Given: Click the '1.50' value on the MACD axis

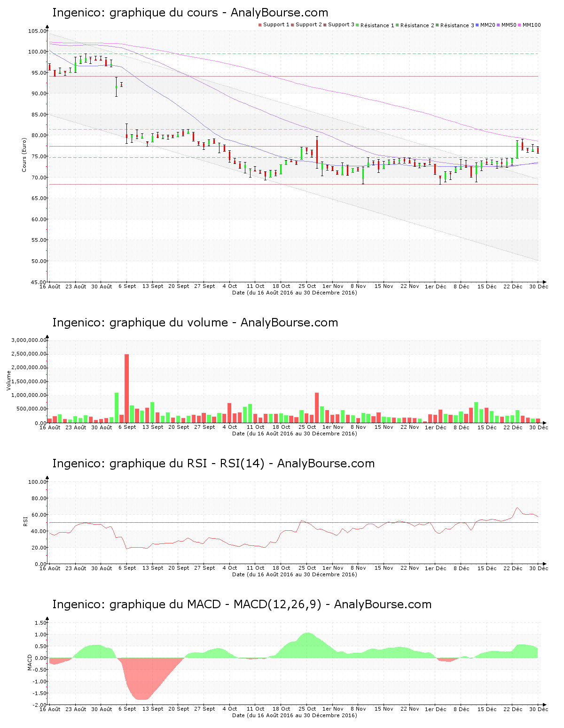Looking at the screenshot, I should (41, 623).
